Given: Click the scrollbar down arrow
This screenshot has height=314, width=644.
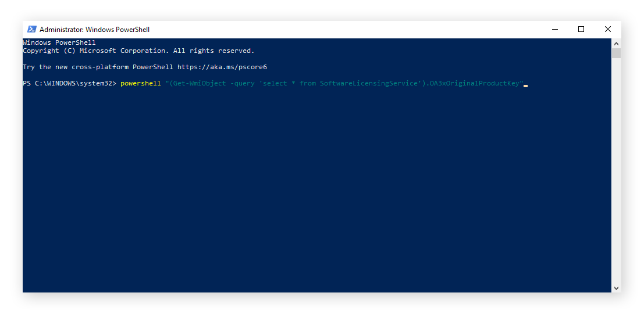Looking at the screenshot, I should pyautogui.click(x=616, y=288).
